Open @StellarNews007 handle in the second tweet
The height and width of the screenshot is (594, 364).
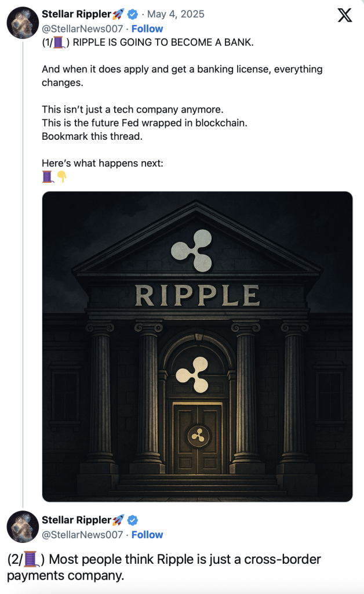coord(82,534)
